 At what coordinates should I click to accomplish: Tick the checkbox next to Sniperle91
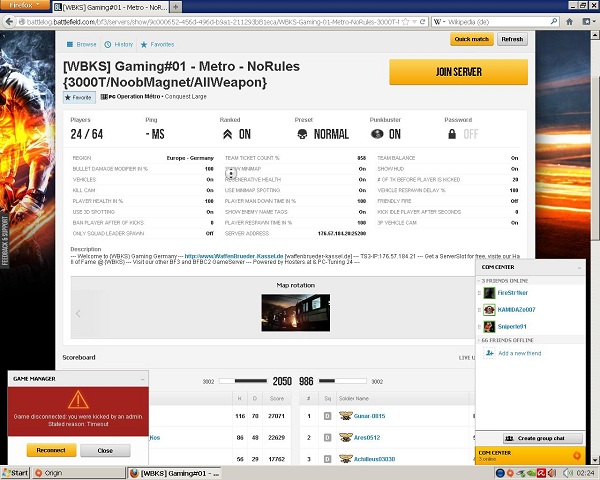click(479, 327)
